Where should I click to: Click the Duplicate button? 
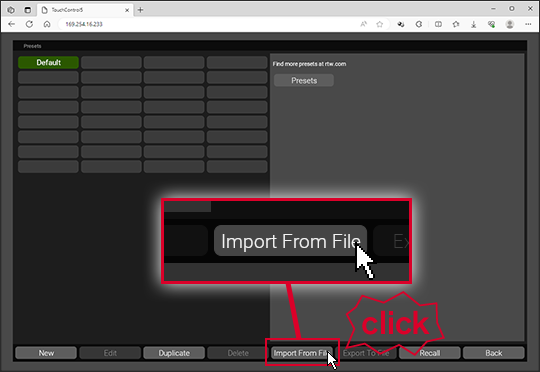[174, 353]
